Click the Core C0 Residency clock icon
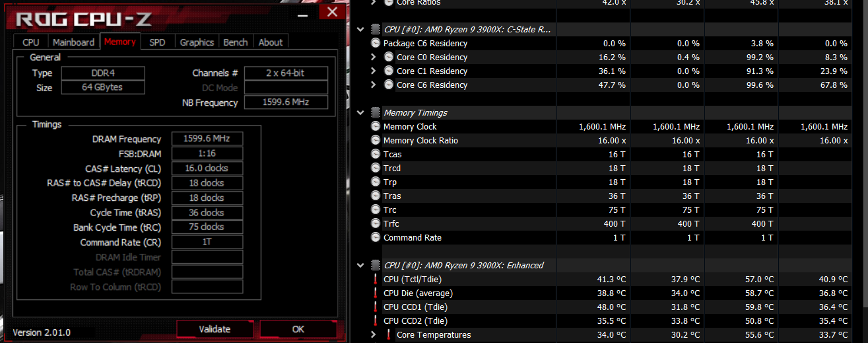This screenshot has width=868, height=343. [389, 57]
